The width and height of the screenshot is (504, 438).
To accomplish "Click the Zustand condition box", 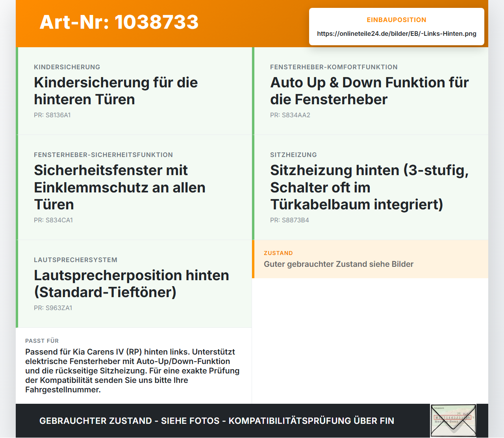I will (x=370, y=259).
